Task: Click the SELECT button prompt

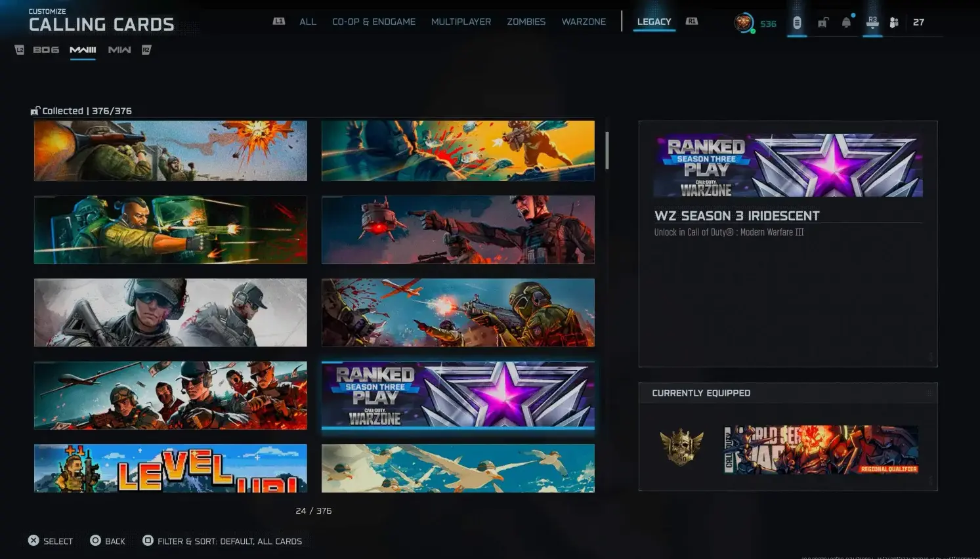Action: (x=58, y=541)
